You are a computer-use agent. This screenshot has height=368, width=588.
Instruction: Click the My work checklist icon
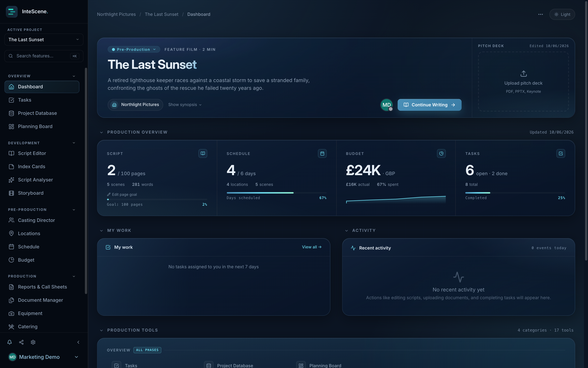coord(108,247)
